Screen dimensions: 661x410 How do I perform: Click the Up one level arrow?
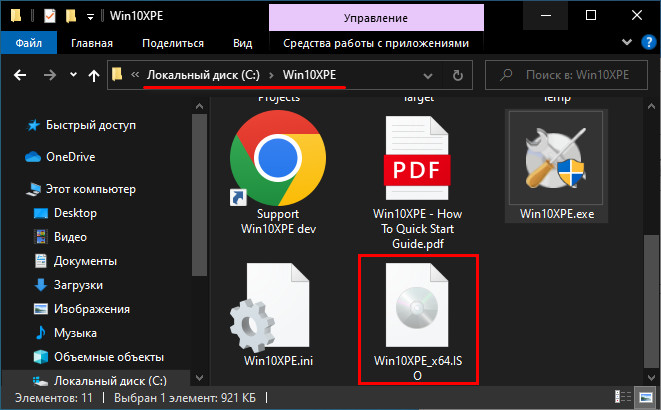point(95,76)
